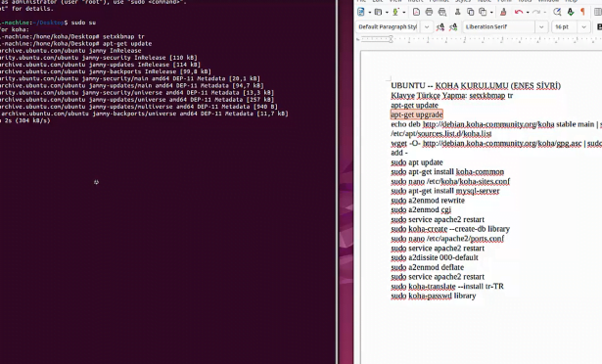602x364 pixels.
Task: Click the 'apt-get update' line in document
Action: point(414,105)
